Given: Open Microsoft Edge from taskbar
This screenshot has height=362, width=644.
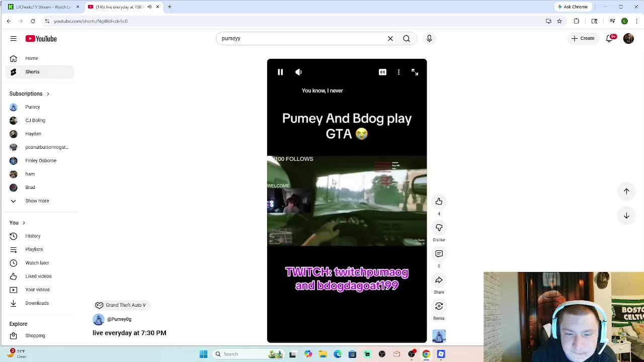Looking at the screenshot, I should 338,354.
